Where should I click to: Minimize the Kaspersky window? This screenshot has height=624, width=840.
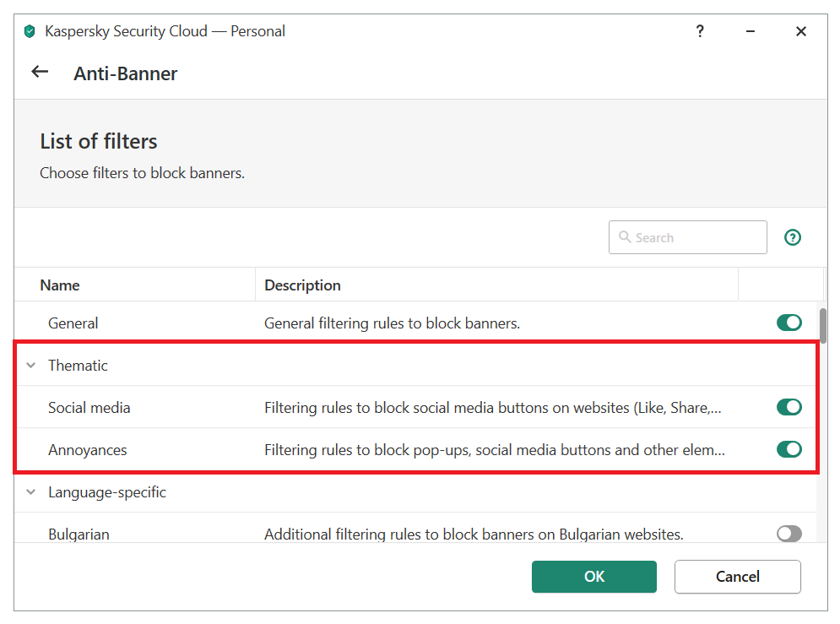tap(750, 31)
